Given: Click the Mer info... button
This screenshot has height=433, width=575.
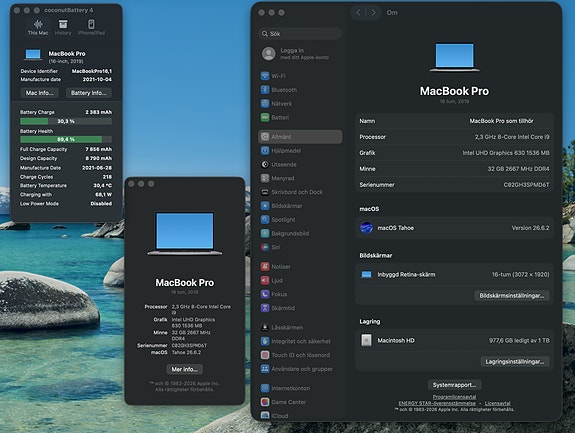Looking at the screenshot, I should [x=184, y=369].
